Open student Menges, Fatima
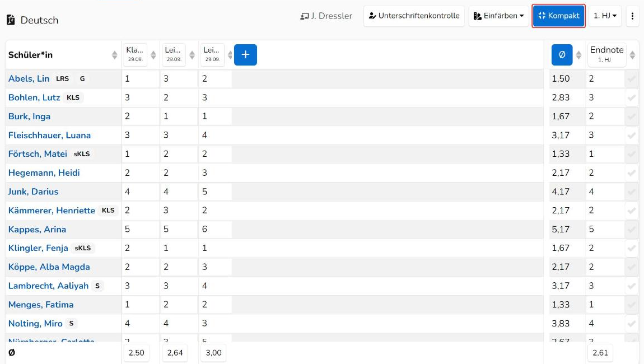Screen dimensions: 644x364 [x=41, y=305]
